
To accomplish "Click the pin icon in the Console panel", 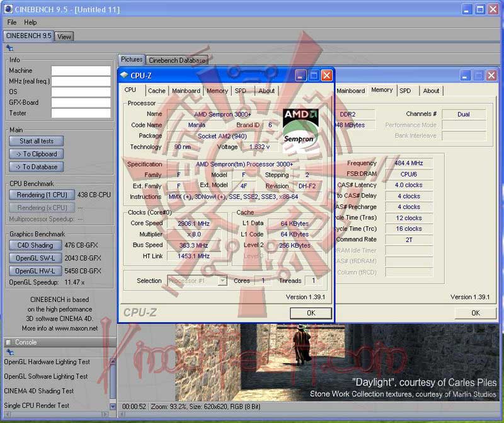I will tap(10, 352).
